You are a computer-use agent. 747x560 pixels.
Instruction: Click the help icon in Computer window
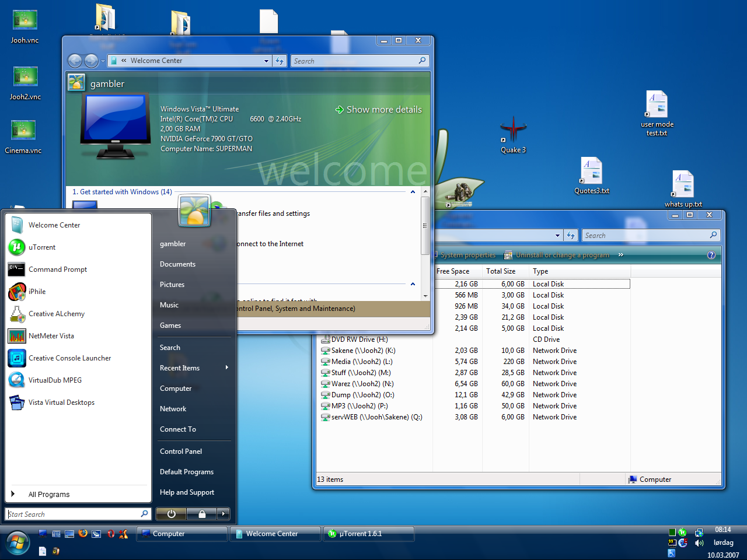711,255
